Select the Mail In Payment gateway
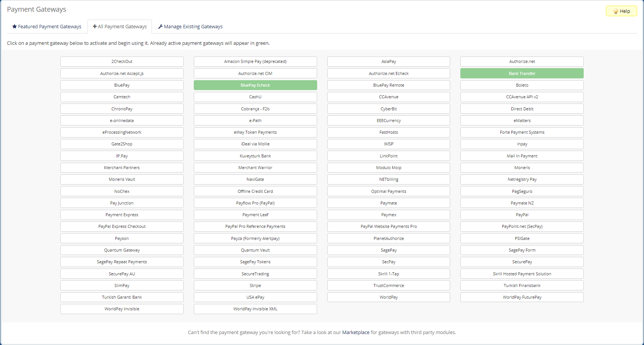The width and height of the screenshot is (644, 345). tap(522, 156)
